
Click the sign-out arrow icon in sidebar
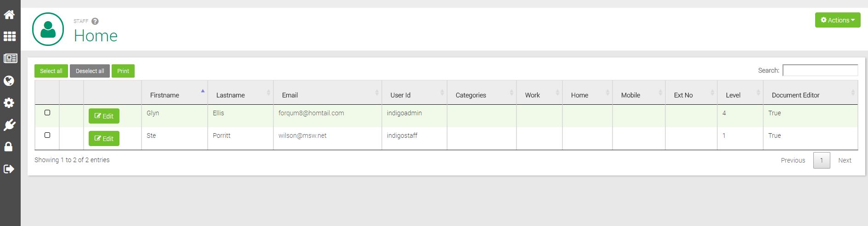(x=9, y=169)
